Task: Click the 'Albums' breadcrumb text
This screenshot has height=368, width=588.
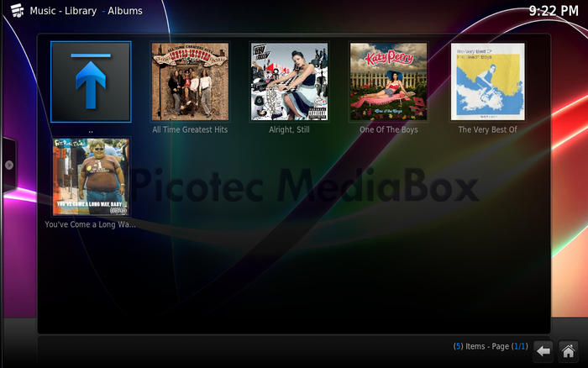Action: pyautogui.click(x=125, y=11)
